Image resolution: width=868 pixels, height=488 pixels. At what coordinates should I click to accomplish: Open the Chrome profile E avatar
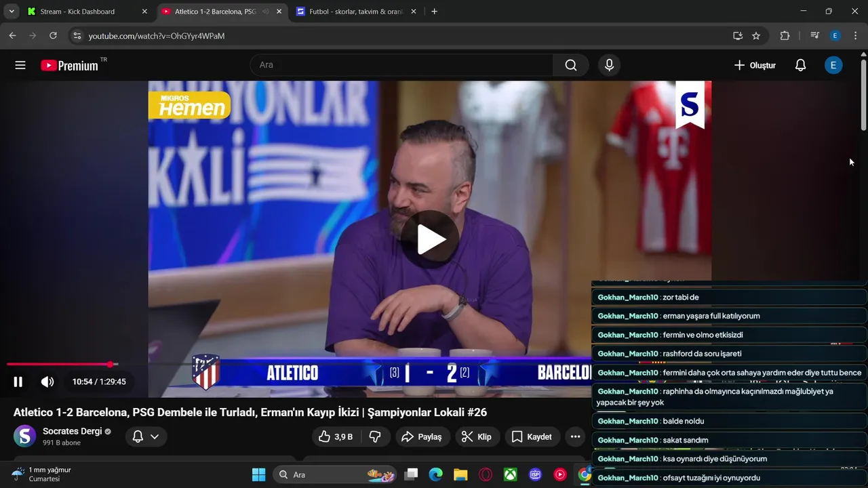[835, 35]
